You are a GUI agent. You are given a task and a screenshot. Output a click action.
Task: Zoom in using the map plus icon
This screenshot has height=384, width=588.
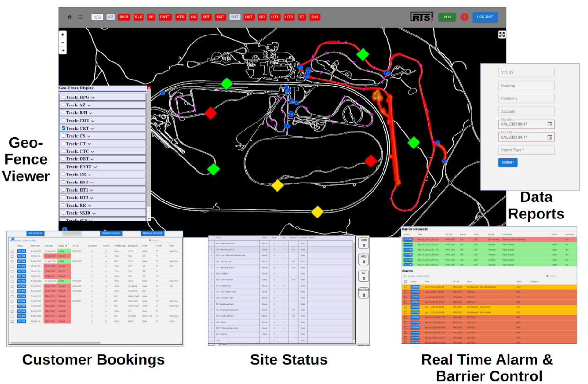(62, 35)
